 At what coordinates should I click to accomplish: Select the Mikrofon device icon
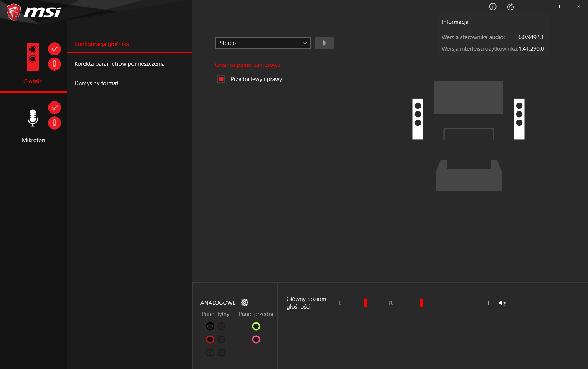(33, 117)
